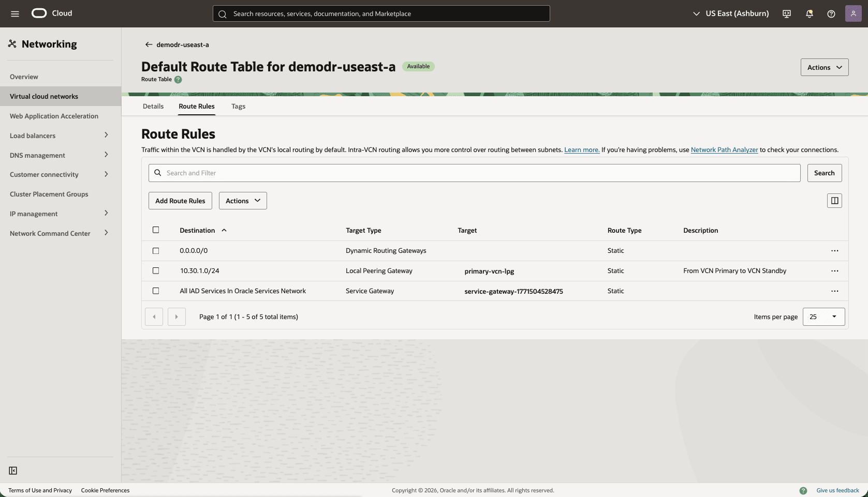Click the Add Route Rules button
The width and height of the screenshot is (868, 497).
(180, 201)
